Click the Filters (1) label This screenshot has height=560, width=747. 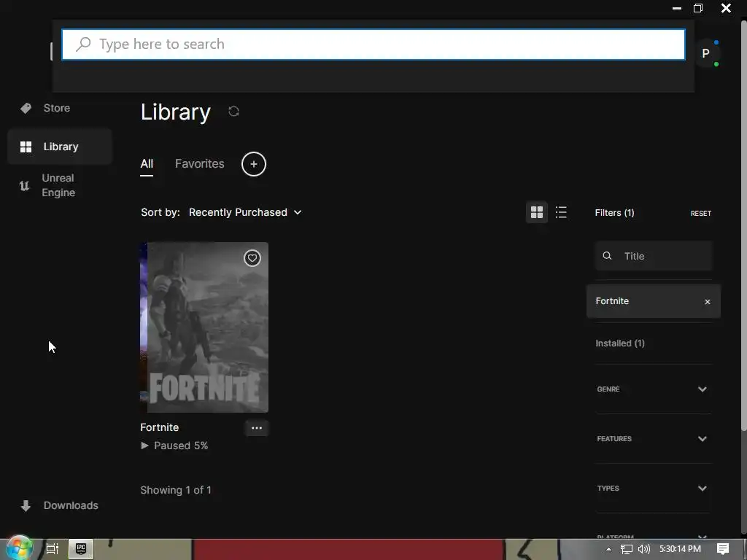pyautogui.click(x=614, y=213)
